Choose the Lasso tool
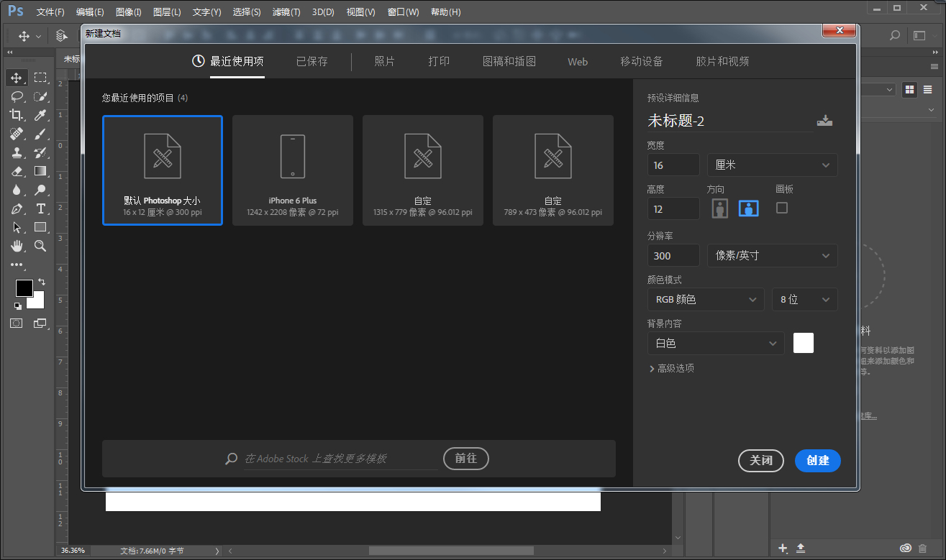The image size is (946, 560). [17, 96]
